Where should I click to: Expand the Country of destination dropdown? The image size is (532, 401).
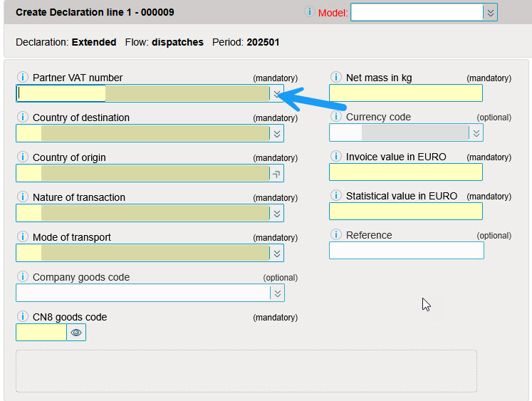[276, 133]
